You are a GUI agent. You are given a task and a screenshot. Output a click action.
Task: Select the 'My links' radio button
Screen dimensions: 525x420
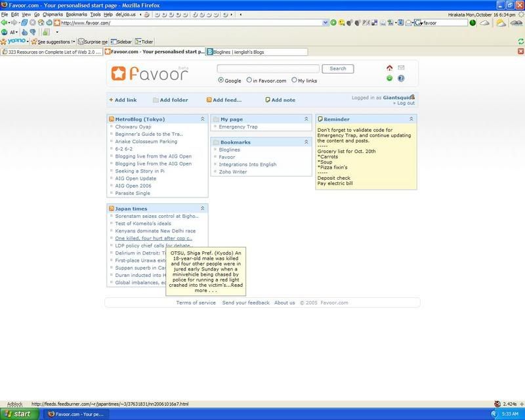click(294, 80)
